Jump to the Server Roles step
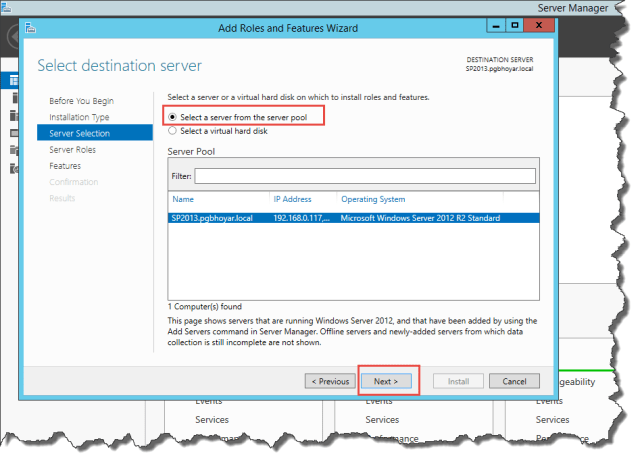This screenshot has height=462, width=640. pyautogui.click(x=73, y=149)
